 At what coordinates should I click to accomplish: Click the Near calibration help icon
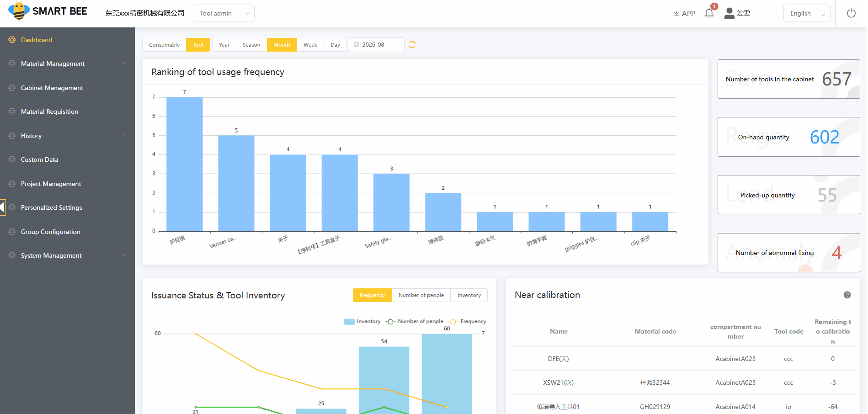[x=847, y=295]
